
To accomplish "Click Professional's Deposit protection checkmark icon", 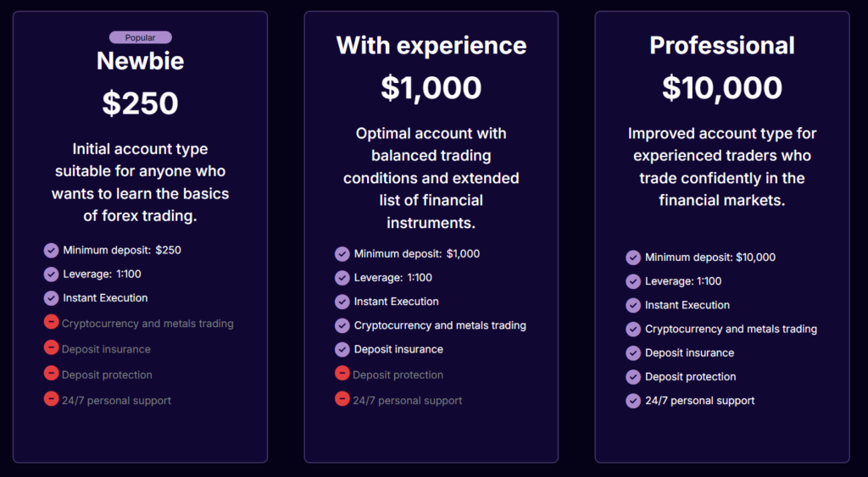I will (x=633, y=377).
